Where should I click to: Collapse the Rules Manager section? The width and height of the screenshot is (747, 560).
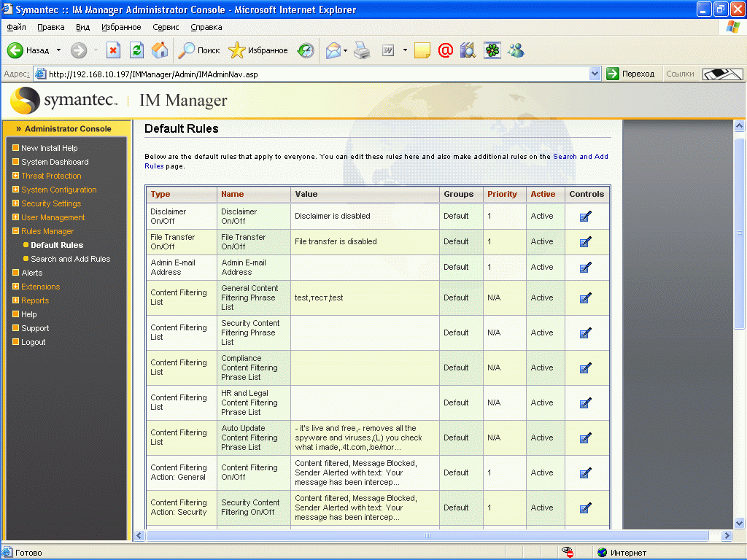point(47,231)
